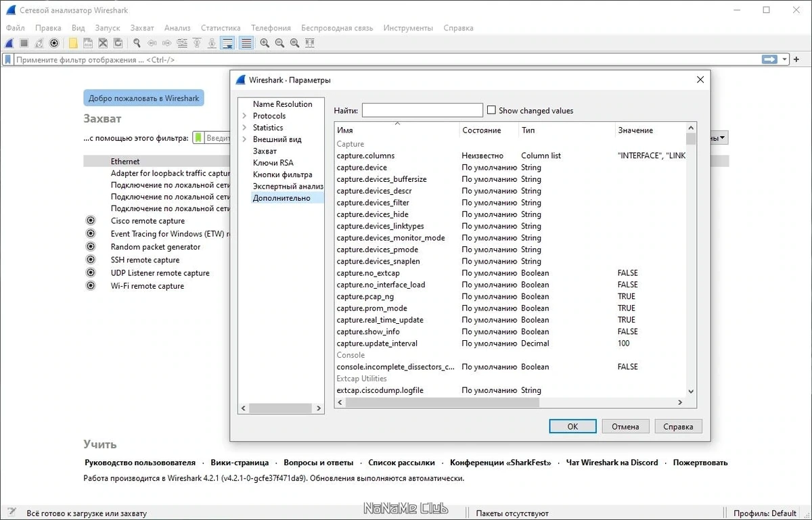Open the Беспроводная связь menu
Screen dimensions: 812x520
337,28
